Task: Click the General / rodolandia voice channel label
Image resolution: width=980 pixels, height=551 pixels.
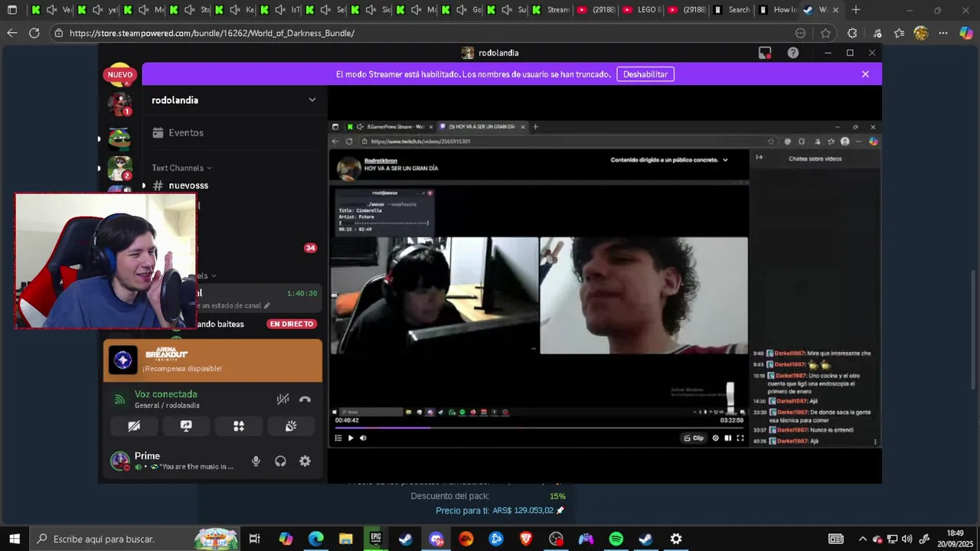Action: [167, 406]
